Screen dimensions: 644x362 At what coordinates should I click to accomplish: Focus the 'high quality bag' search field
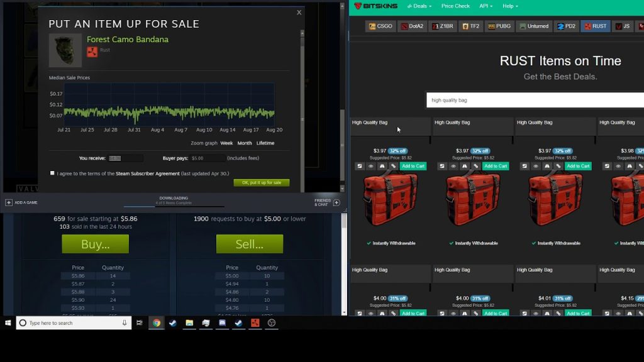point(535,100)
